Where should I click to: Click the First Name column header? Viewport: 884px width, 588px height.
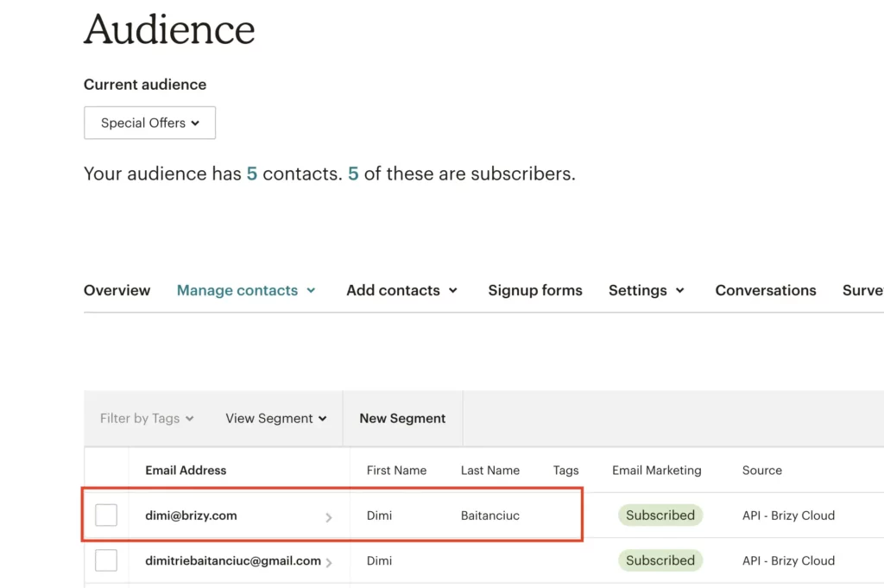tap(396, 470)
